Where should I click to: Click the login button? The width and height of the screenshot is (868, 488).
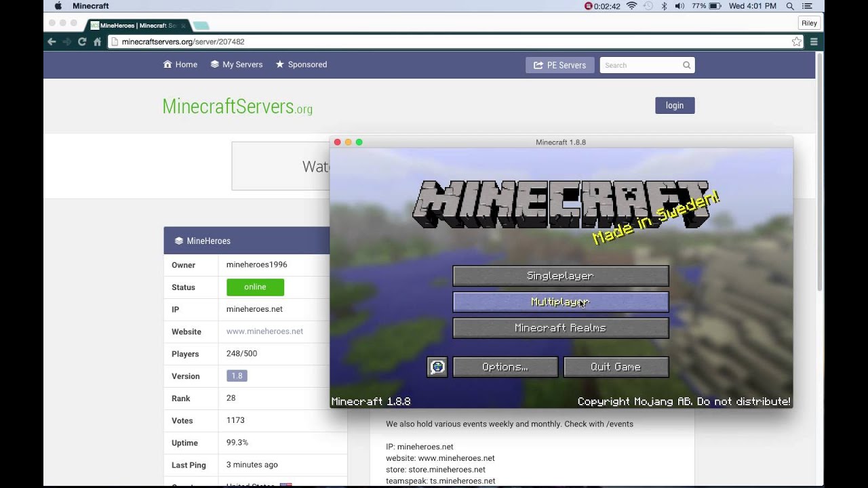click(x=675, y=105)
